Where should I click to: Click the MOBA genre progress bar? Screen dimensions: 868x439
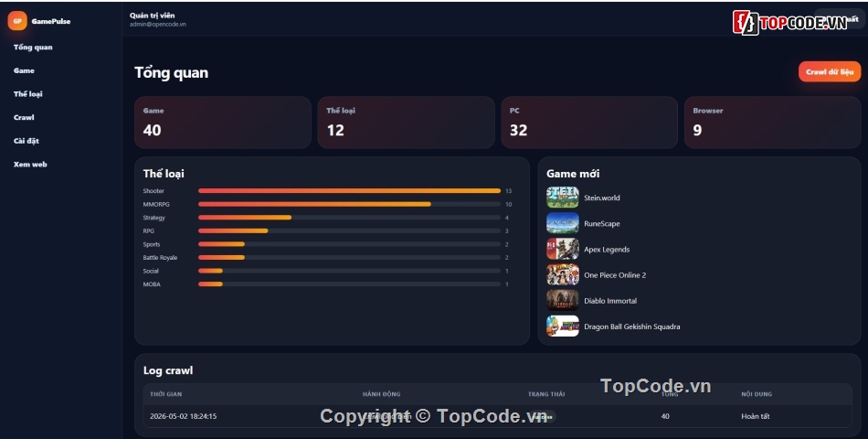(x=349, y=284)
